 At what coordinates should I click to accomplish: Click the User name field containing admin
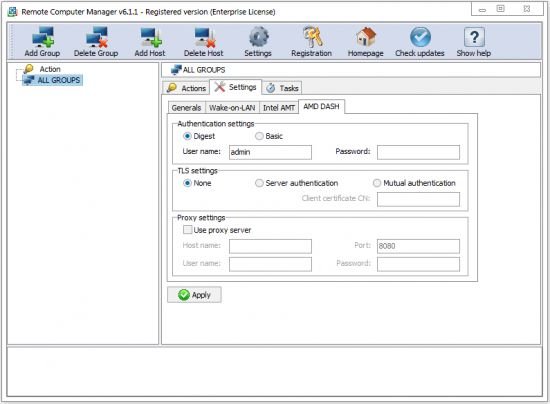(270, 152)
